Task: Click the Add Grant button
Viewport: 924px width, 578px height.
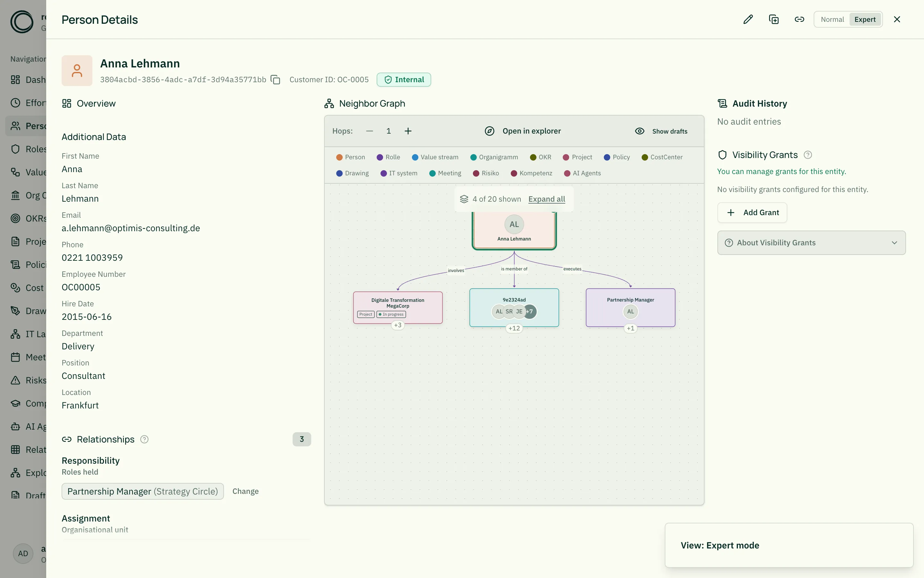Action: (x=752, y=213)
